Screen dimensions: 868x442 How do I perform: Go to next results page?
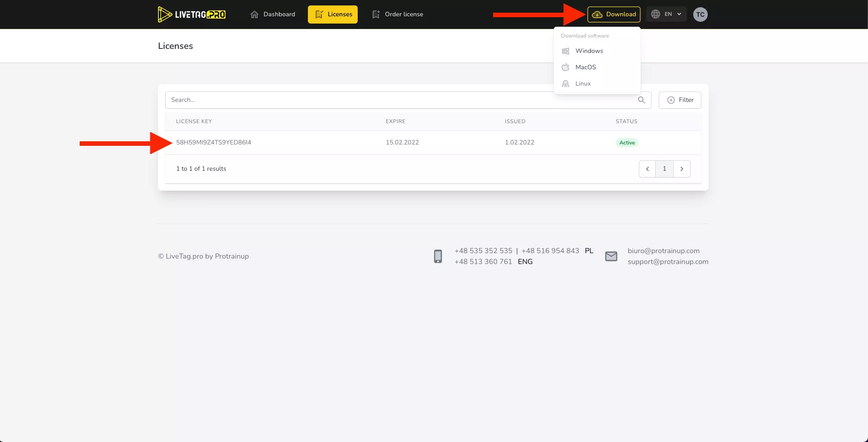tap(681, 169)
